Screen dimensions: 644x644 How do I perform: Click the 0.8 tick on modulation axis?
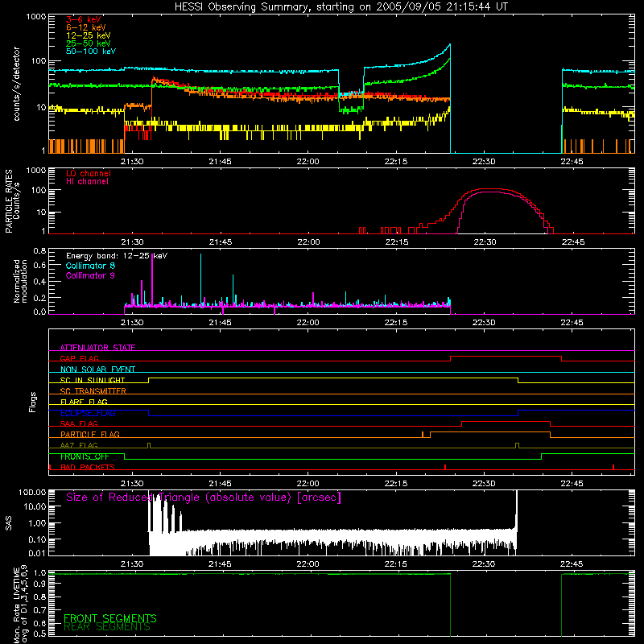39,251
